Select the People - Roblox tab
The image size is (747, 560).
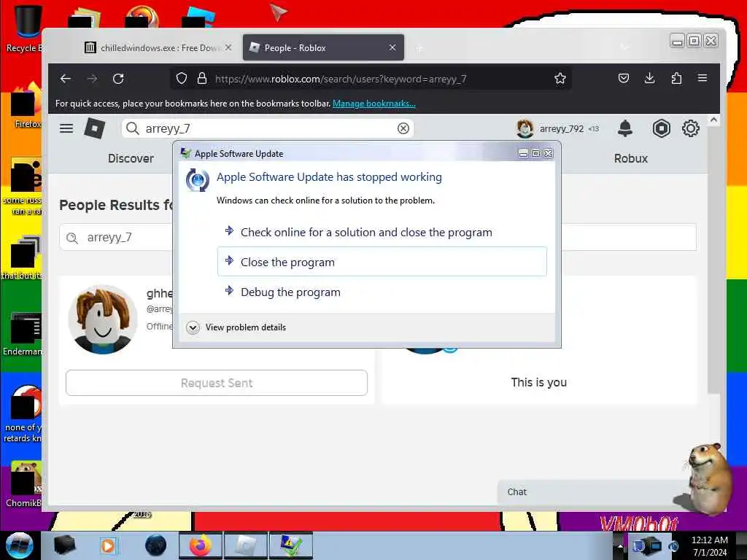pos(323,47)
